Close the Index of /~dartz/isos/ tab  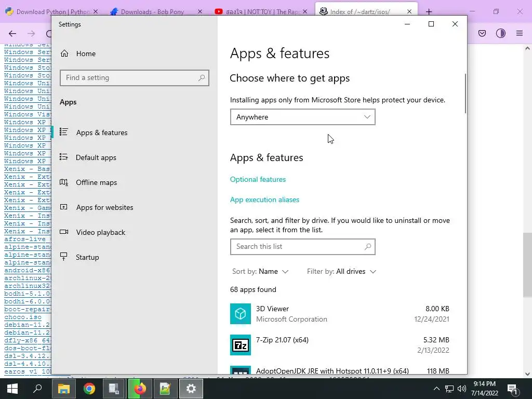click(x=409, y=11)
